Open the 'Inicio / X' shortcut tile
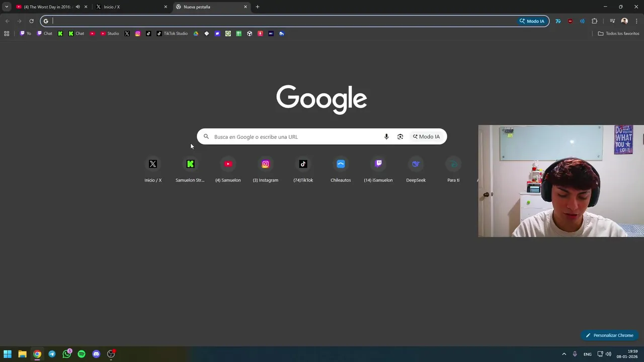This screenshot has height=362, width=644. tap(153, 170)
